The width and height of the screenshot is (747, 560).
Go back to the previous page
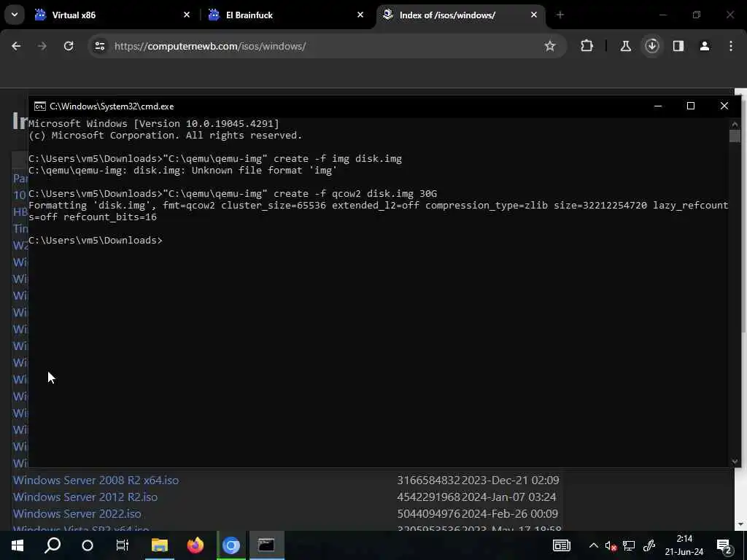(16, 46)
